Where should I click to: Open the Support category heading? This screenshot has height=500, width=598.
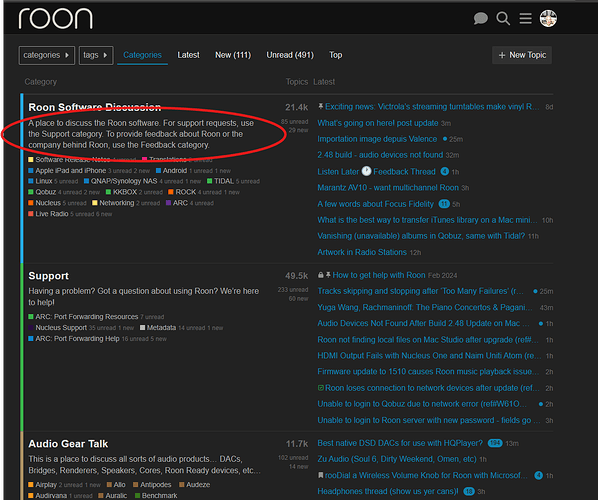click(48, 276)
